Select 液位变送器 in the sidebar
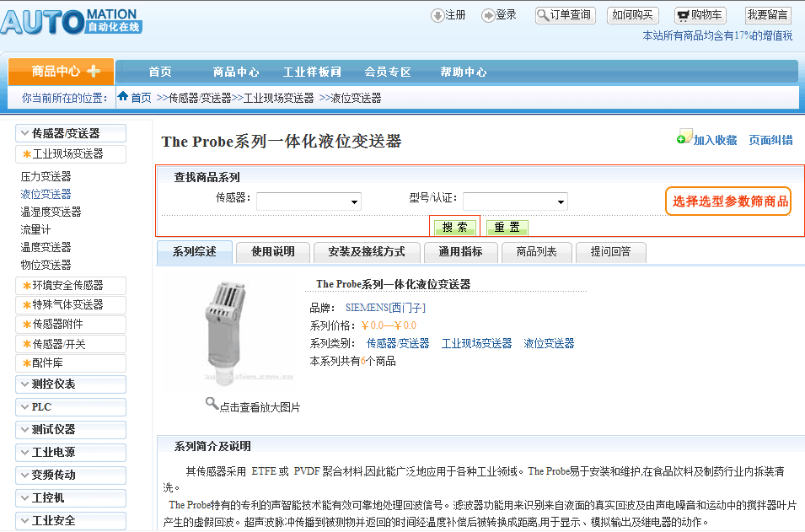Image resolution: width=805 pixels, height=532 pixels. pos(46,194)
